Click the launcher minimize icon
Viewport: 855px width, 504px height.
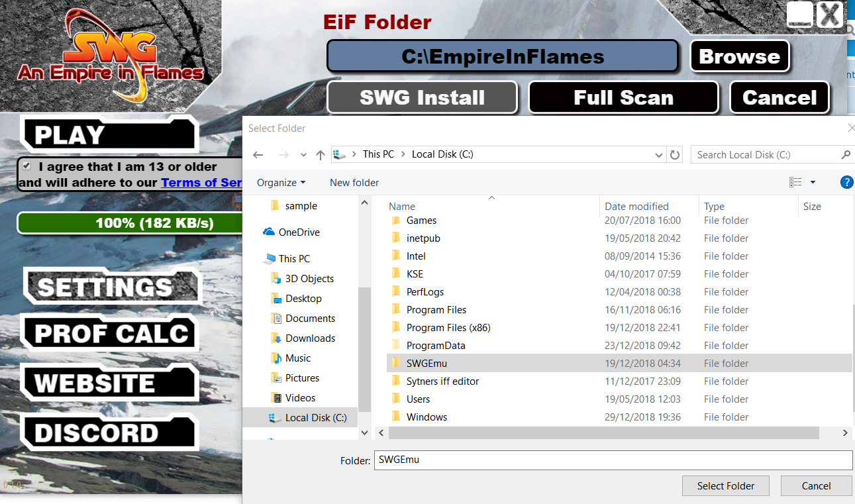pos(799,15)
